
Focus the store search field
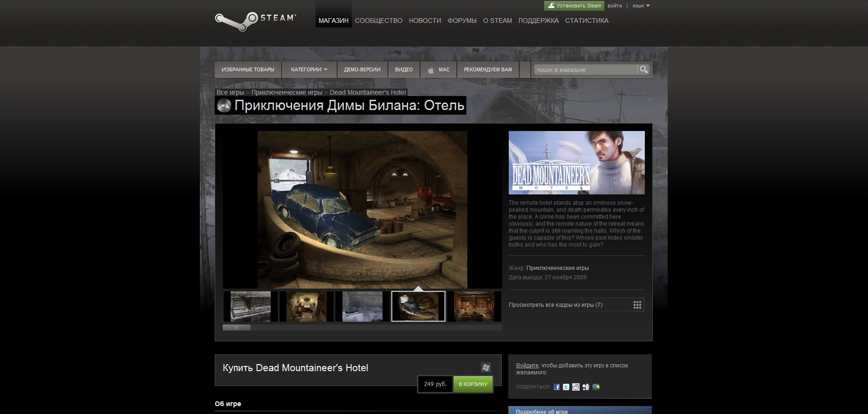[585, 69]
